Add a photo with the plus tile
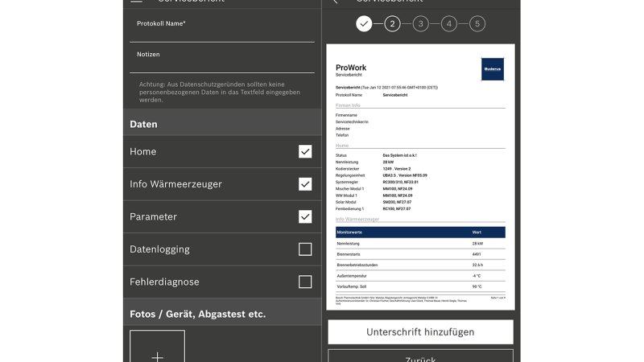This screenshot has width=644, height=362. tap(157, 347)
